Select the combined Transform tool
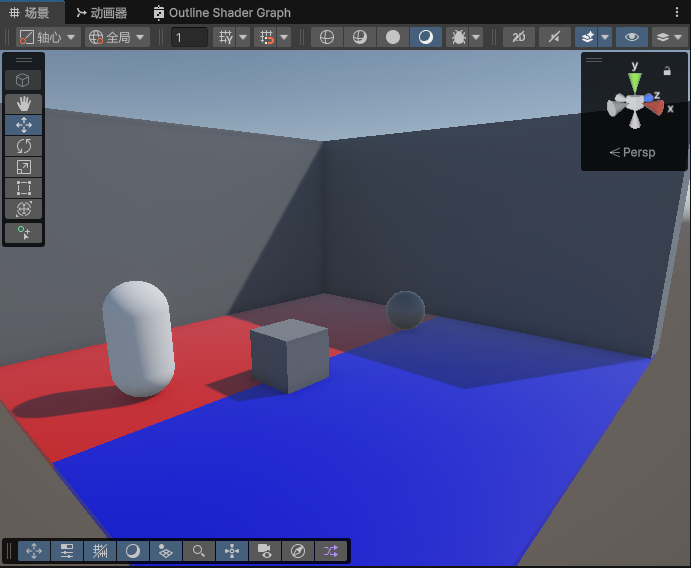691x568 pixels. 24,209
